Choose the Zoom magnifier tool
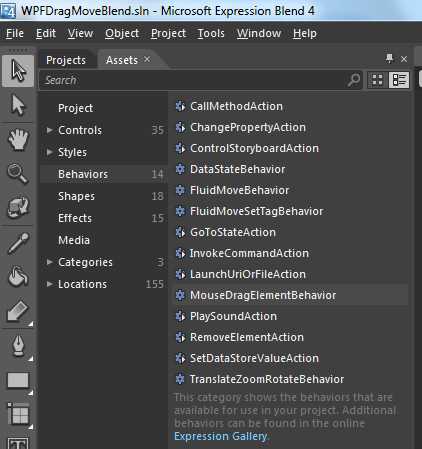Image resolution: width=422 pixels, height=449 pixels. (18, 174)
